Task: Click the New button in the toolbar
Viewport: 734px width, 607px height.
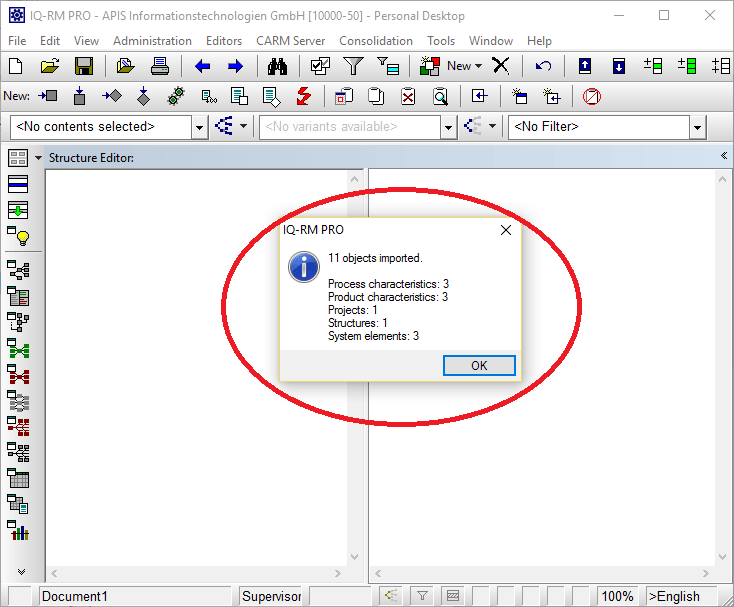Action: 459,66
